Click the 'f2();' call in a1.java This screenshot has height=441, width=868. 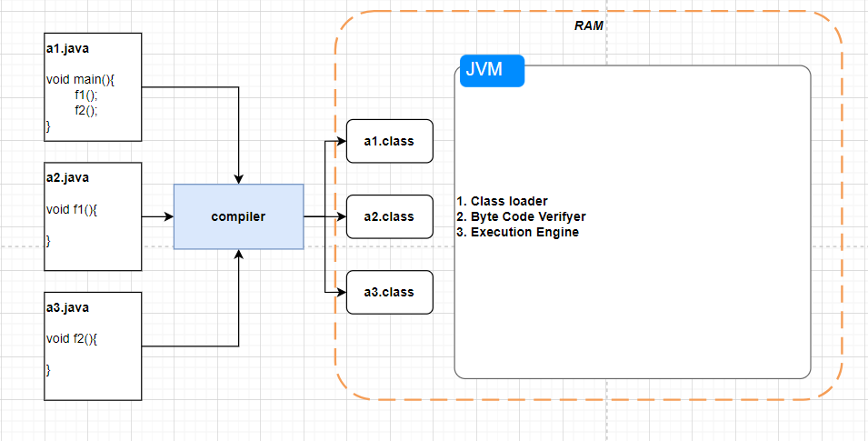[x=86, y=110]
